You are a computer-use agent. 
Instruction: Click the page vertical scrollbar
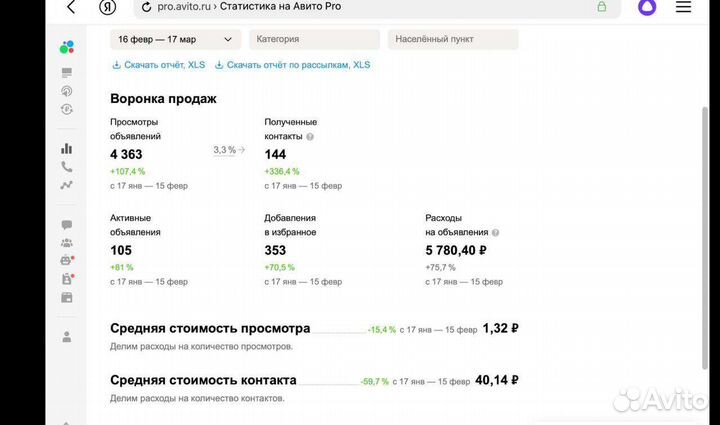coord(705,237)
